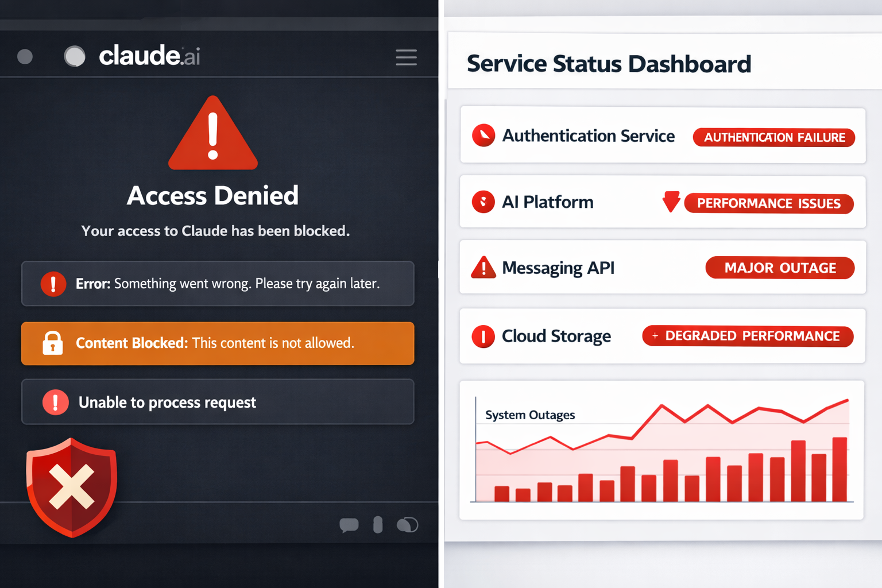882x588 pixels.
Task: Click the claude.ai logo text
Action: [149, 56]
